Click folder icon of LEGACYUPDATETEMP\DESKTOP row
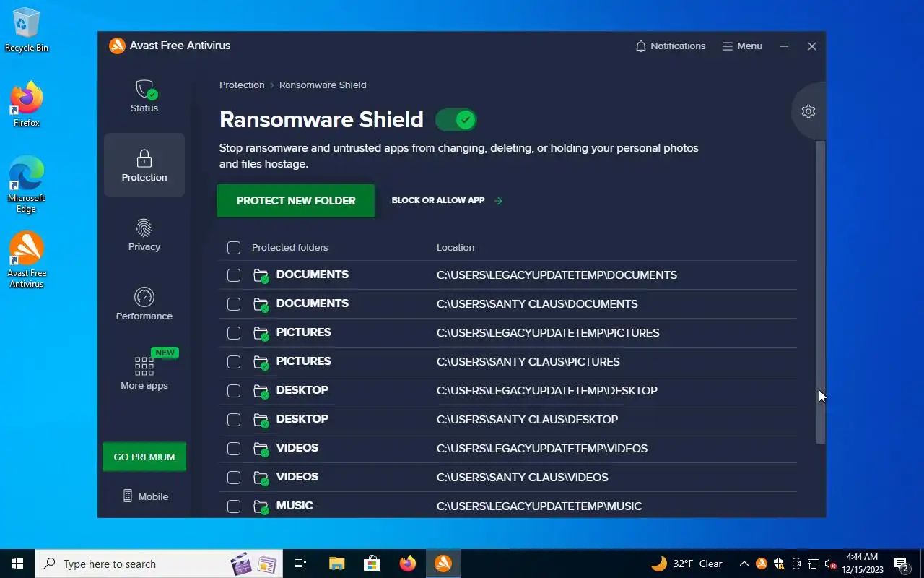Image resolution: width=924 pixels, height=578 pixels. 261,391
